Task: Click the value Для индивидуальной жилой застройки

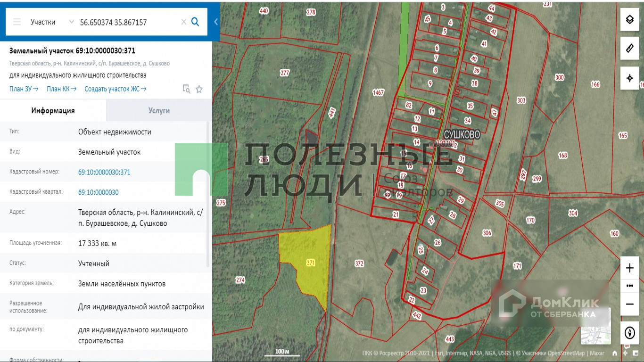Action: (141, 307)
